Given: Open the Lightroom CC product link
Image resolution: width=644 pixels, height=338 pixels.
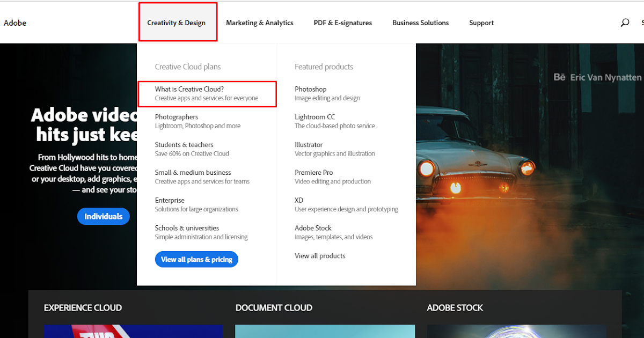Looking at the screenshot, I should (x=335, y=121).
